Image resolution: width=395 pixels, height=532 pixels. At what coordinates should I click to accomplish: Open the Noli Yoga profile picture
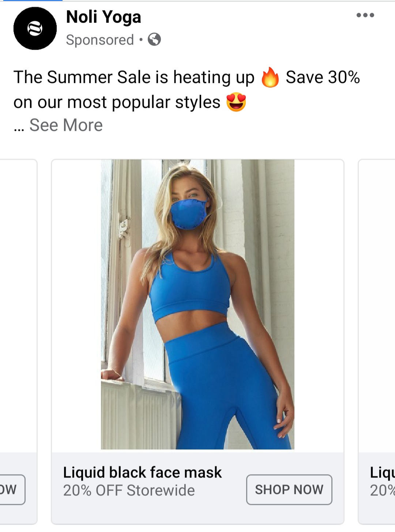pyautogui.click(x=35, y=28)
